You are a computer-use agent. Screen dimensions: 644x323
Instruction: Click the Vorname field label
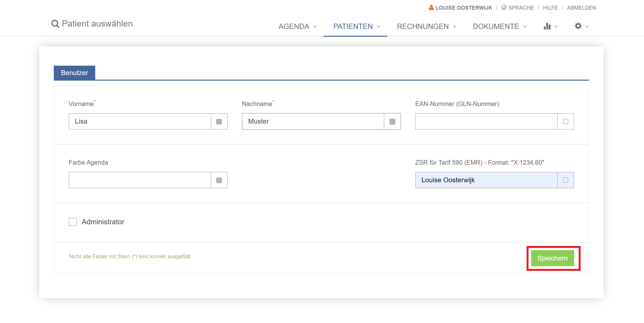pyautogui.click(x=81, y=104)
